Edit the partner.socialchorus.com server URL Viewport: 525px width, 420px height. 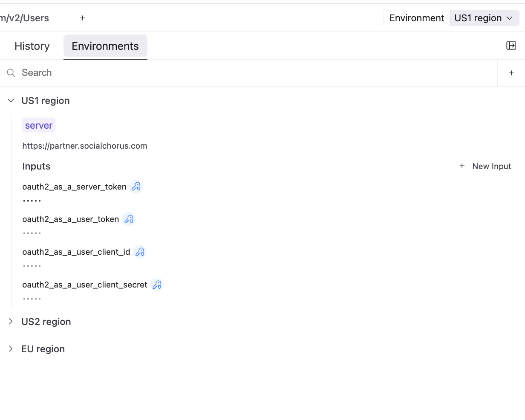tap(85, 146)
